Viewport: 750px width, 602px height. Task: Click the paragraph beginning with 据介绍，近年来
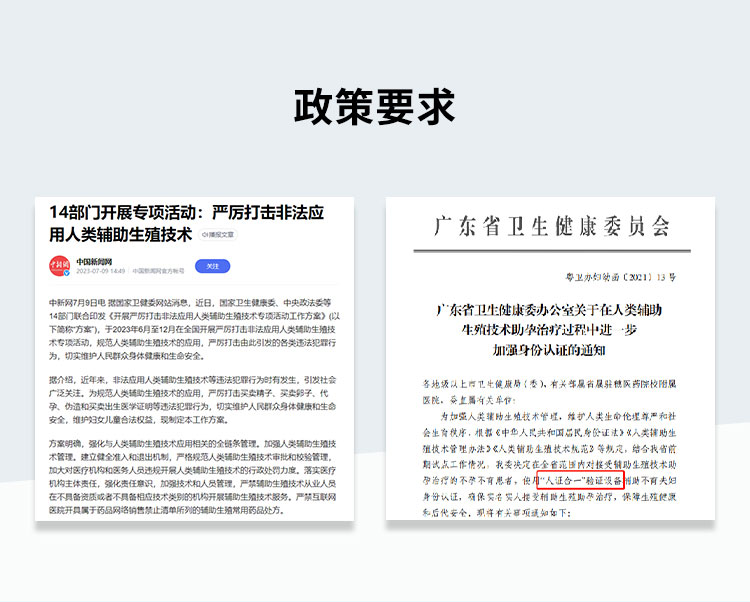(193, 400)
